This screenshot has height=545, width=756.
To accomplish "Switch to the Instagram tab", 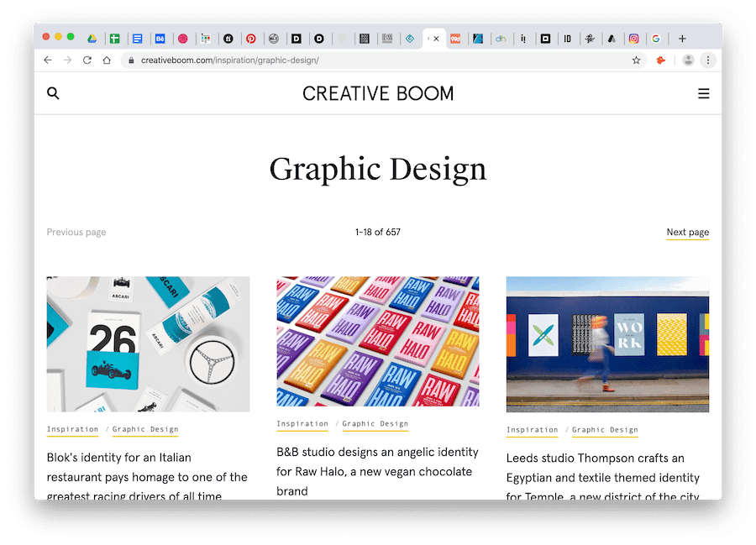I will pyautogui.click(x=633, y=39).
